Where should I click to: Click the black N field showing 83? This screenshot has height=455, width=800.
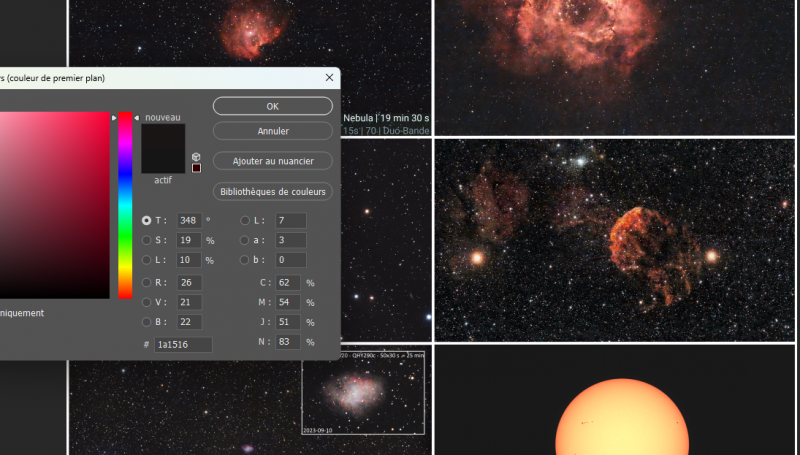(x=288, y=342)
